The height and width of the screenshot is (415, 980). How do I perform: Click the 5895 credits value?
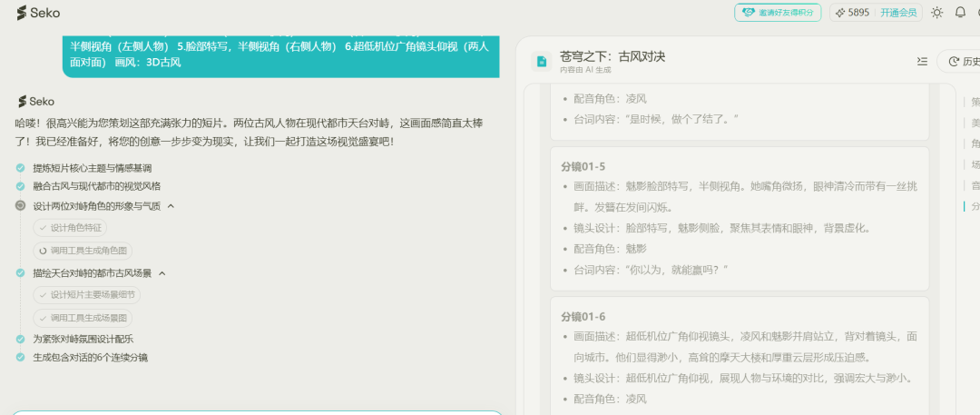858,13
